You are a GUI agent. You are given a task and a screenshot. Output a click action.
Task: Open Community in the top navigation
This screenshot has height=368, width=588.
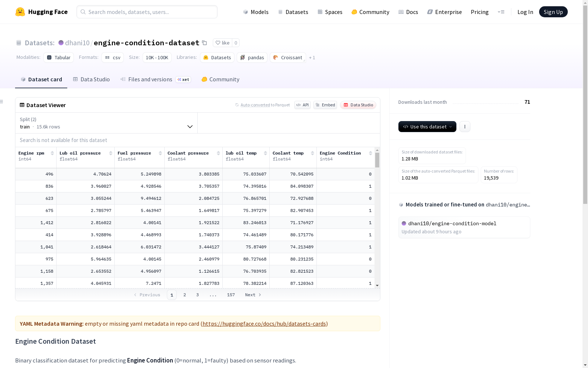370,12
